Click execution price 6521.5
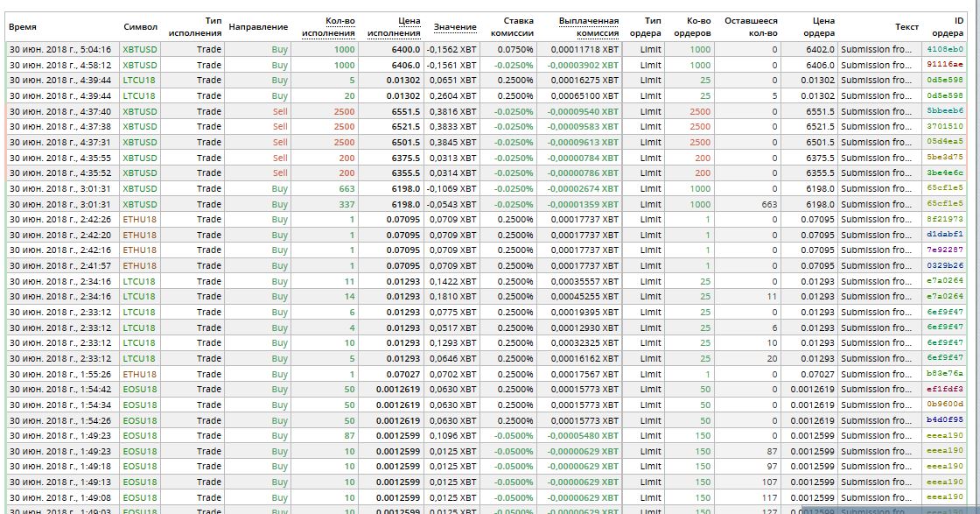The height and width of the screenshot is (514, 980). (406, 127)
